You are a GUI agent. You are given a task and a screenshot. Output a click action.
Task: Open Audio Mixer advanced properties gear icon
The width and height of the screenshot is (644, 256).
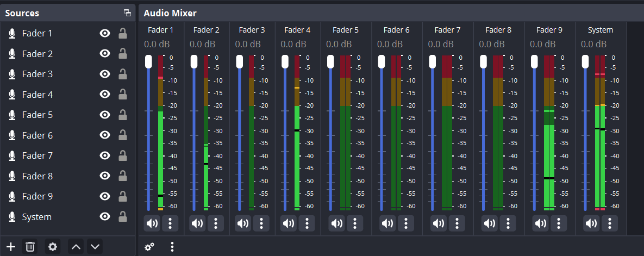pyautogui.click(x=149, y=247)
